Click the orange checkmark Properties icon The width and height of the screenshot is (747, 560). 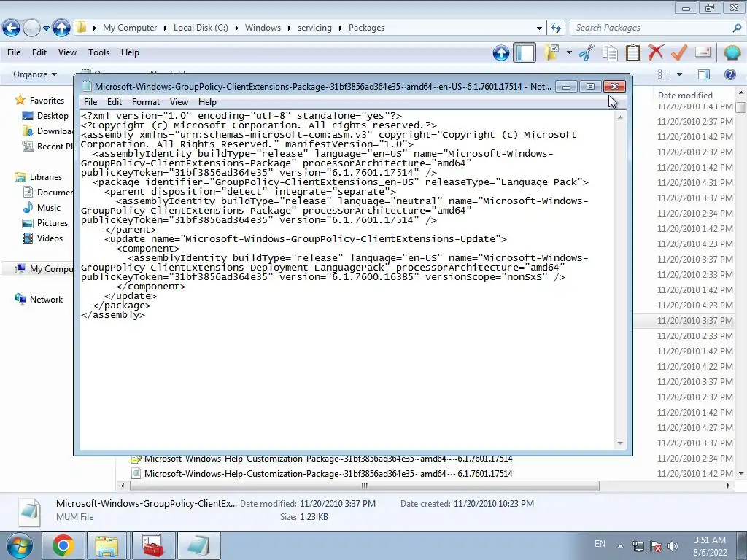pos(679,52)
